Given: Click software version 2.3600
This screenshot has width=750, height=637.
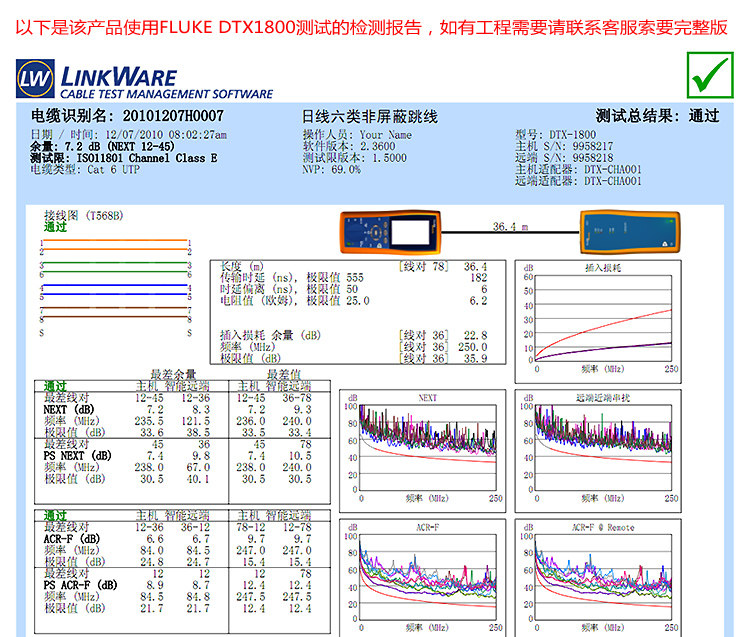Looking at the screenshot, I should pyautogui.click(x=378, y=146).
